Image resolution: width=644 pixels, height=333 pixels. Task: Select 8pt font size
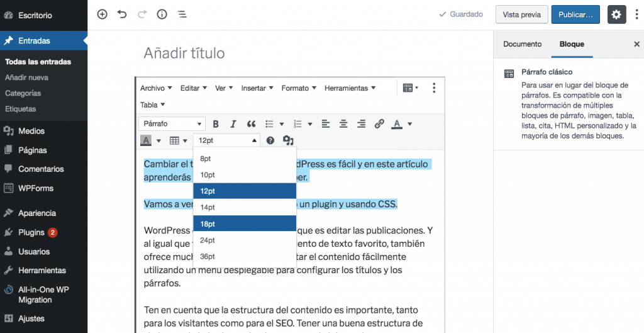tap(245, 159)
